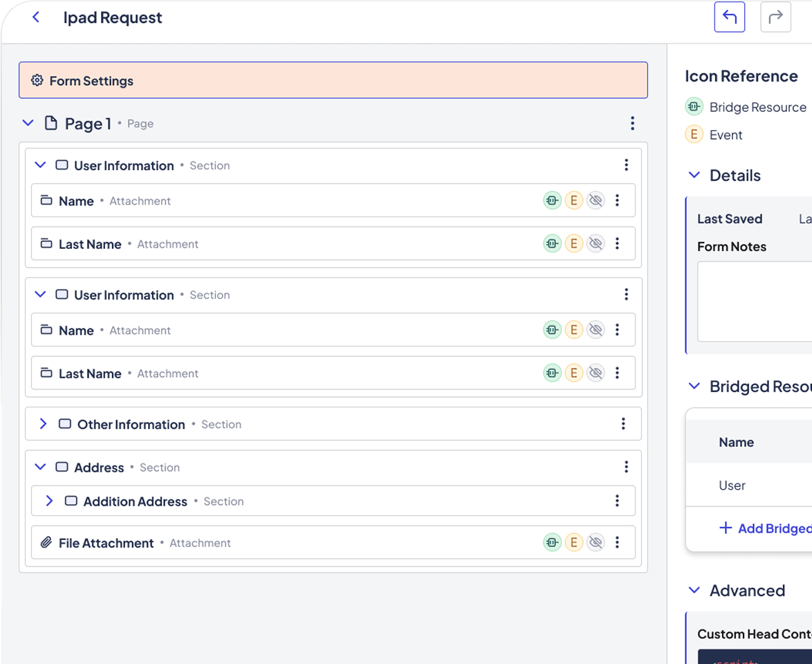Toggle visibility of the Name field

tap(596, 200)
